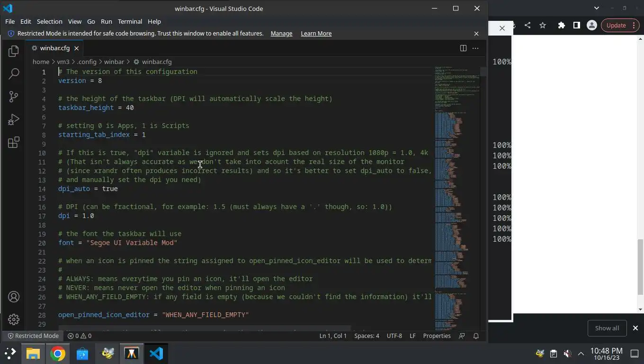Show hidden system tray icons arrow
Screen dimensions: 644x364
pos(581,354)
